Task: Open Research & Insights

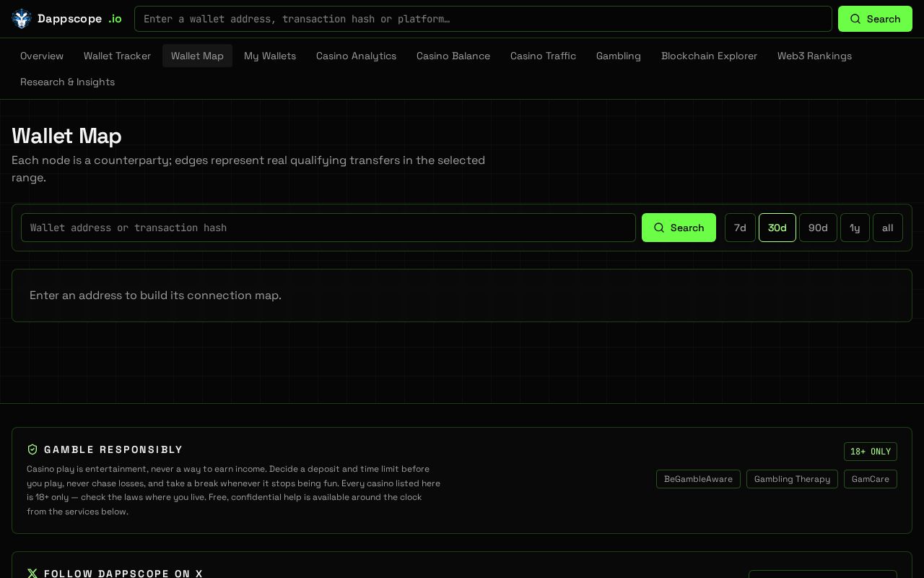Action: (67, 82)
